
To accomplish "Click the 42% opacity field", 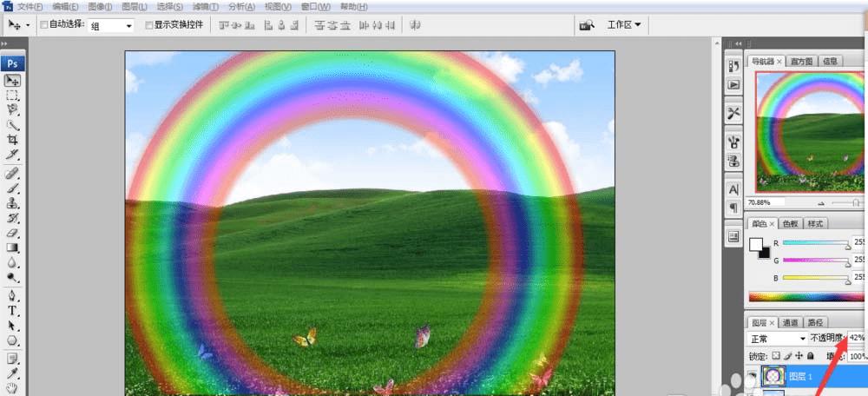I will tap(858, 338).
